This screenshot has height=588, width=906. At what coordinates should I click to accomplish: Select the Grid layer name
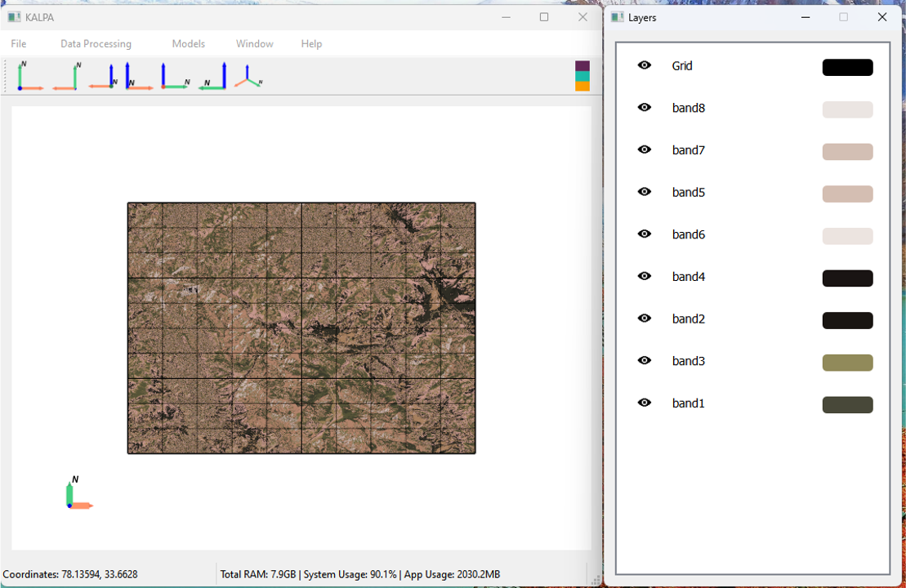click(682, 66)
